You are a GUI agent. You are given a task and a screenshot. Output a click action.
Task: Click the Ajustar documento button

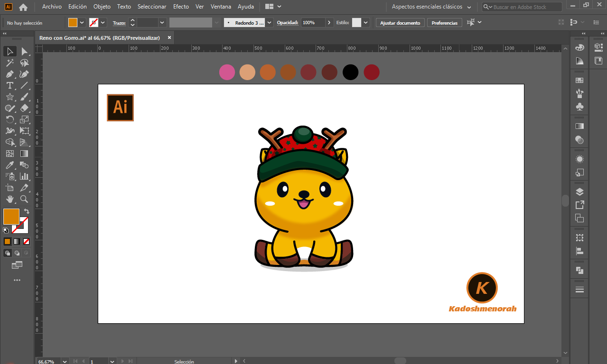400,23
